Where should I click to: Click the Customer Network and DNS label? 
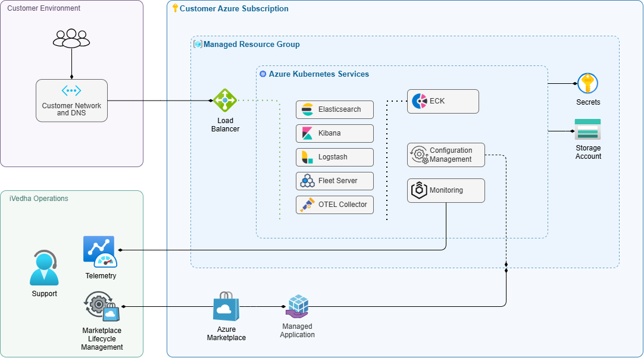click(71, 109)
